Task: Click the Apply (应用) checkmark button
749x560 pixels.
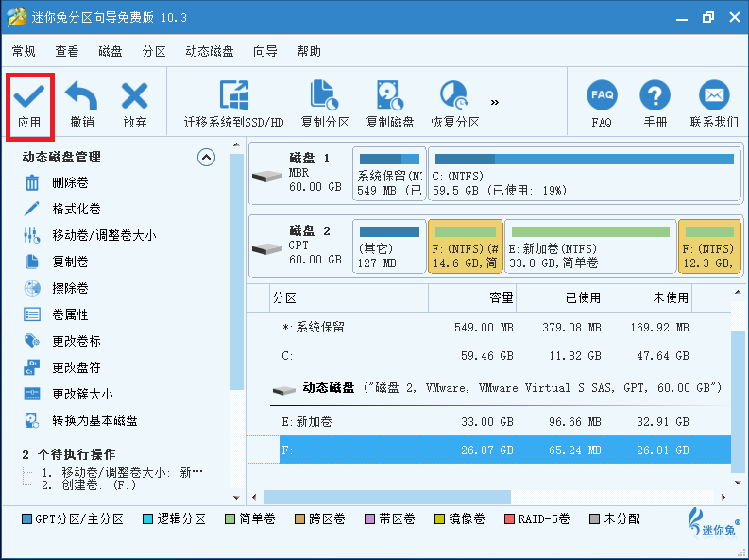Action: point(29,106)
